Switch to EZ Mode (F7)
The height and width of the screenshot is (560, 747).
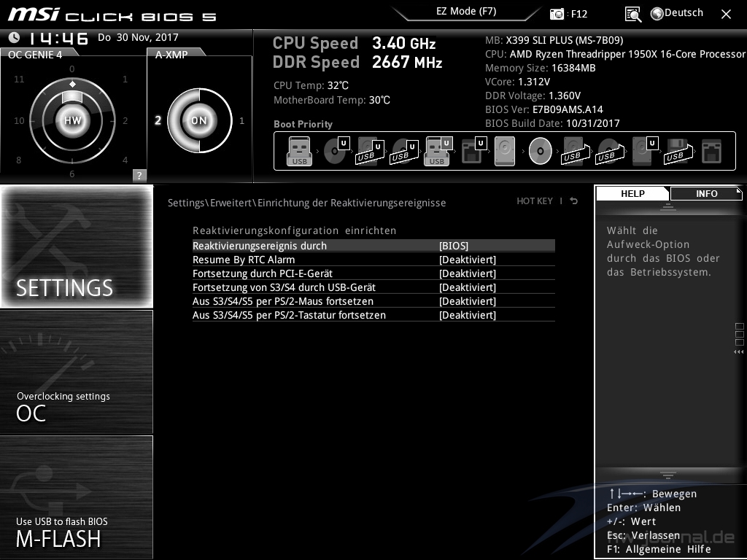point(467,12)
